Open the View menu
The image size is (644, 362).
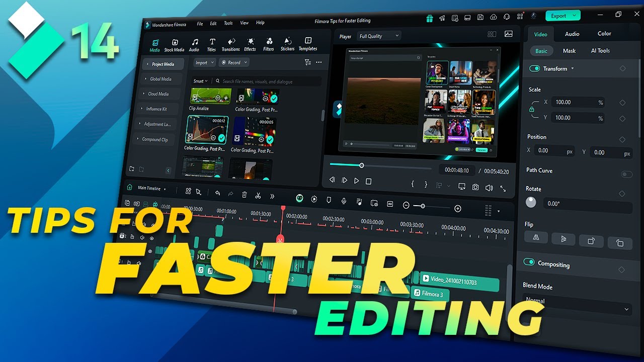pos(244,23)
